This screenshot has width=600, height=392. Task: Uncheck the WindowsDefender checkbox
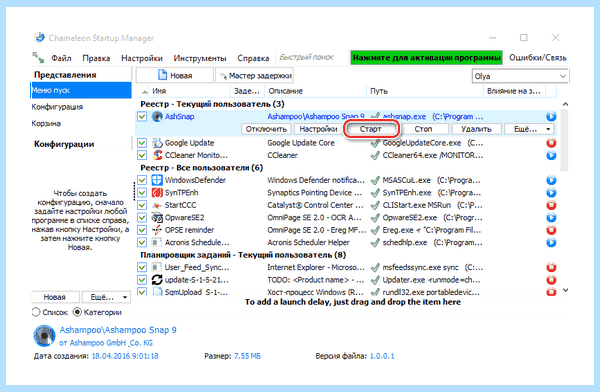142,180
